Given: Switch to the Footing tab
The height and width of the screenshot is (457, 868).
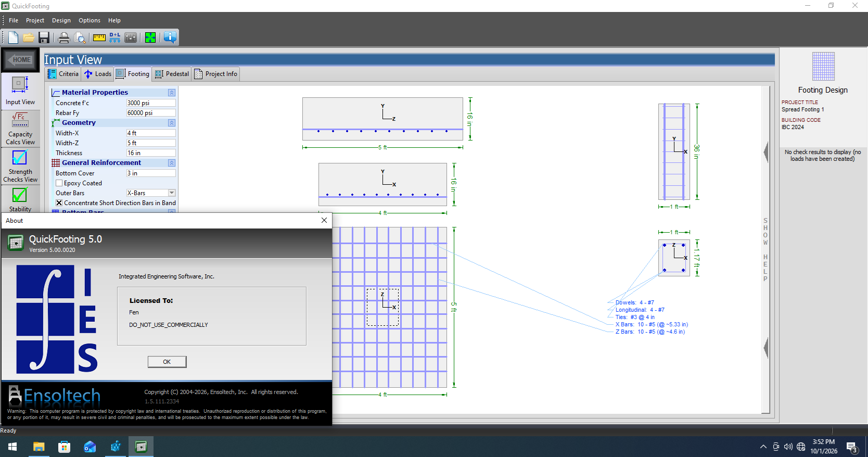Looking at the screenshot, I should [x=133, y=74].
